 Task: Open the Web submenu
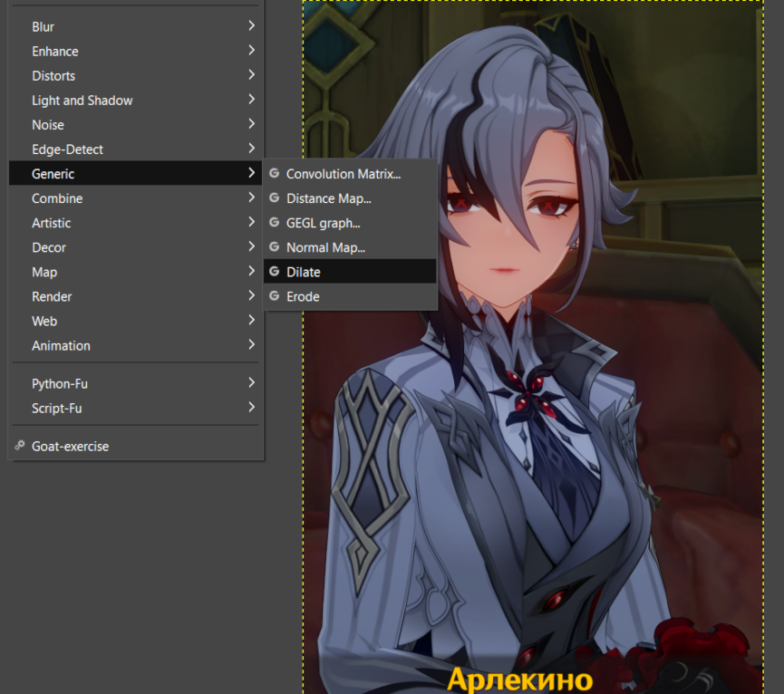click(135, 320)
